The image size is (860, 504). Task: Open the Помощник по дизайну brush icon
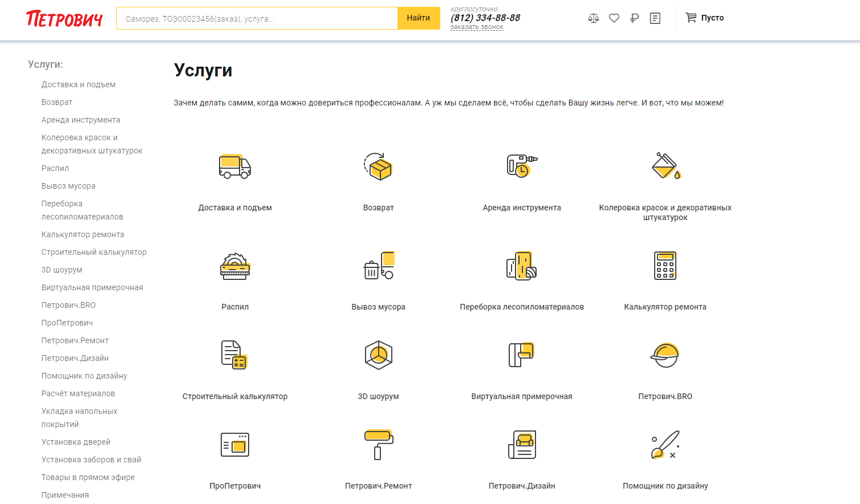pyautogui.click(x=666, y=445)
